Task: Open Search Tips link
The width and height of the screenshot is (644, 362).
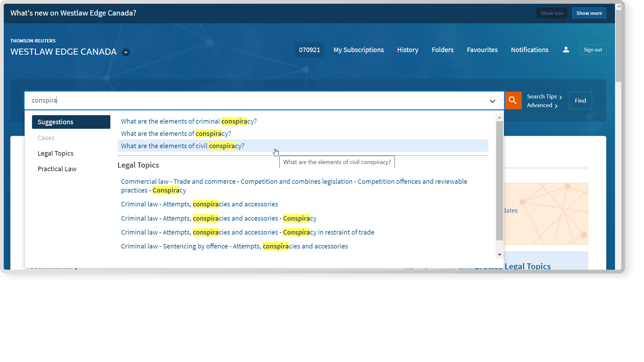Action: click(545, 97)
